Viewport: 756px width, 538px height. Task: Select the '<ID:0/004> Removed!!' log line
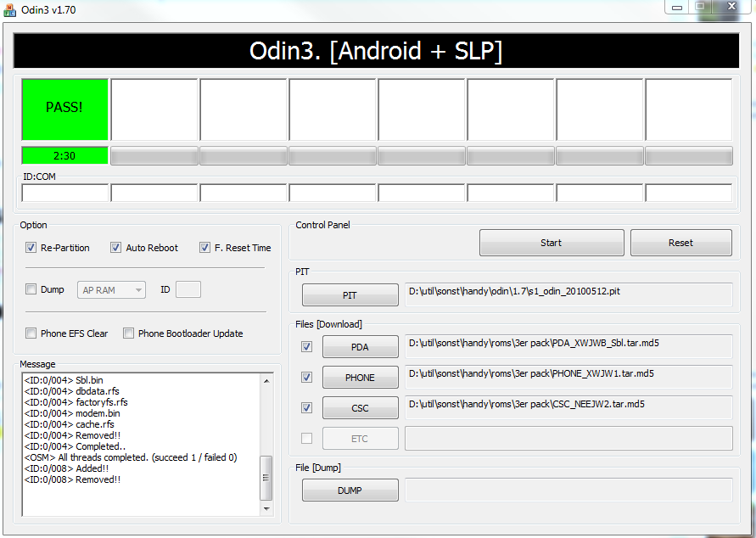(72, 435)
